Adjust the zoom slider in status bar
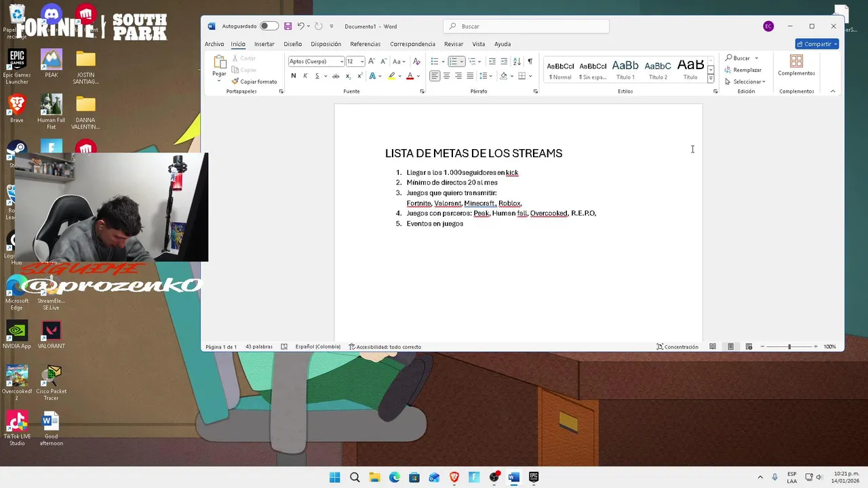Viewport: 868px width, 488px height. (789, 347)
